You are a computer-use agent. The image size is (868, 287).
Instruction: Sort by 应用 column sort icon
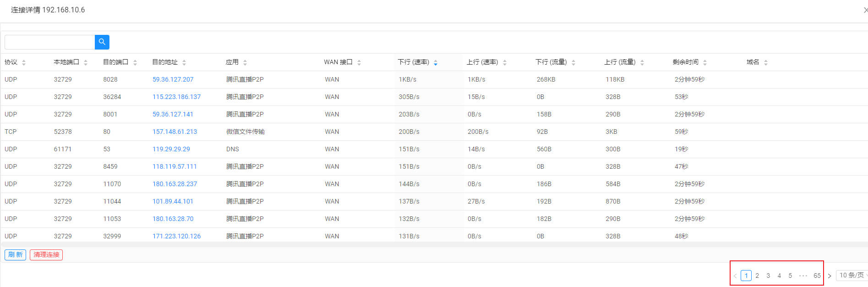pyautogui.click(x=245, y=62)
